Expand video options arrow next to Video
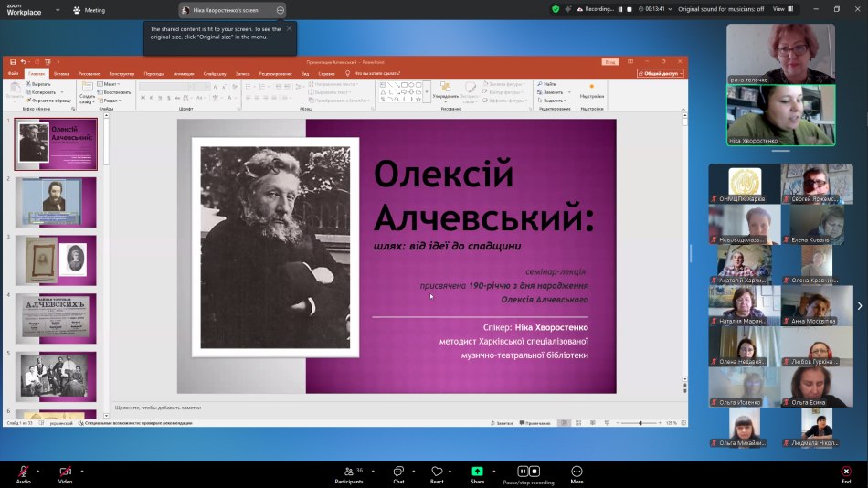868x488 pixels. tap(82, 471)
